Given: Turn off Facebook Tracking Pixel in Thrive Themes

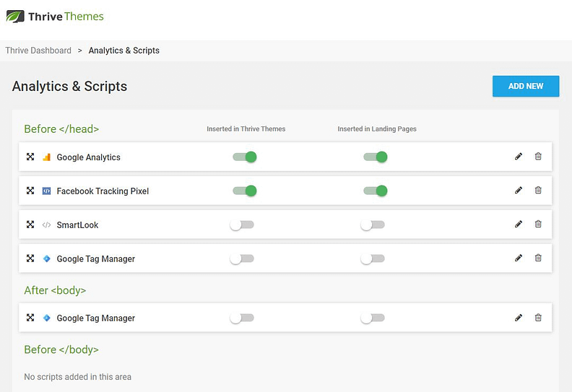Looking at the screenshot, I should (245, 191).
